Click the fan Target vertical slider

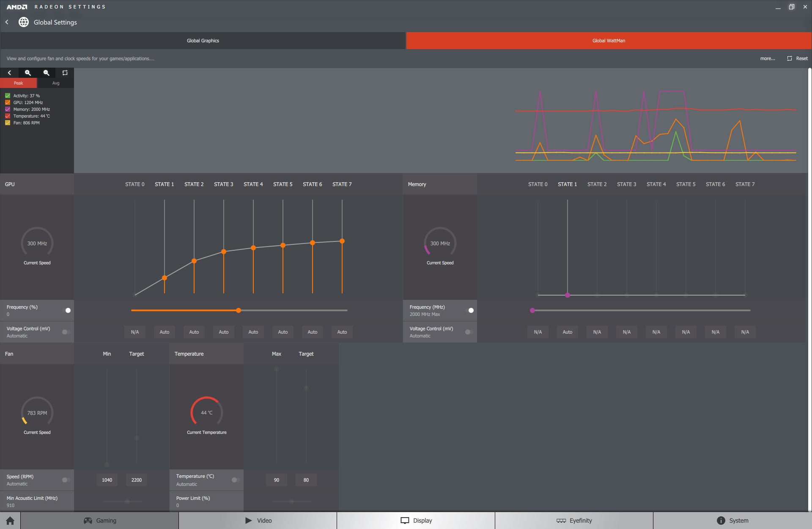pos(137,417)
